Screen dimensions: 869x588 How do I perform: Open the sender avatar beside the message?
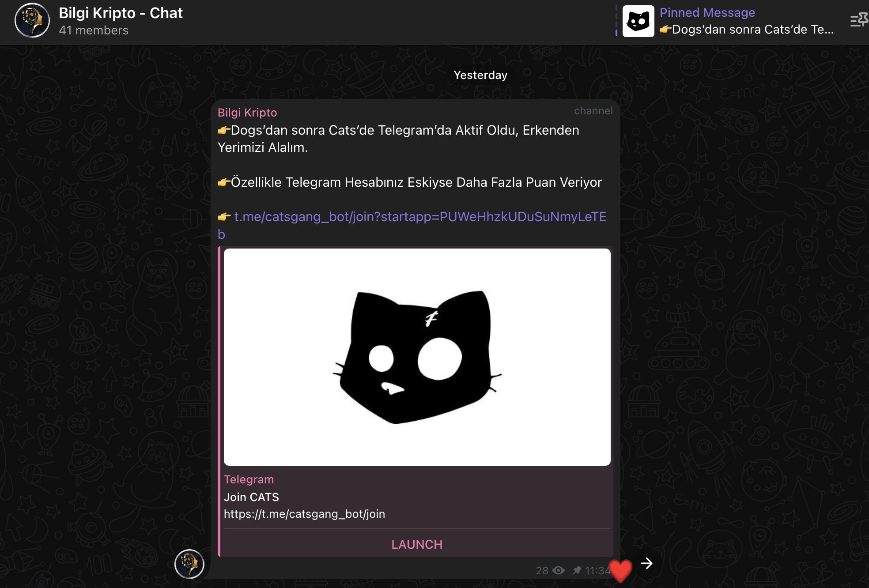[189, 564]
